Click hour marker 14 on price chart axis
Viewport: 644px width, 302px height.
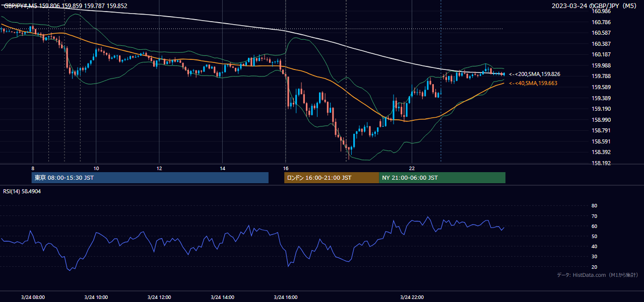point(222,168)
